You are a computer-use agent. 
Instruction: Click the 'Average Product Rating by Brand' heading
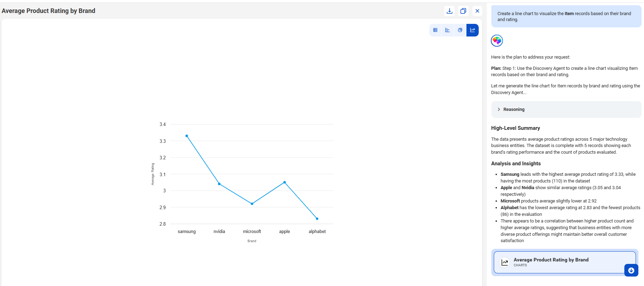(x=48, y=11)
